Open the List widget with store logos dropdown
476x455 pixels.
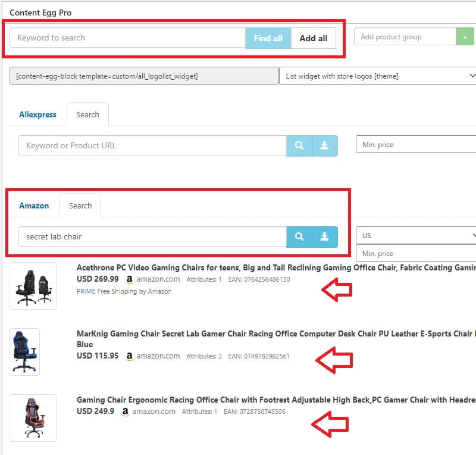click(378, 76)
